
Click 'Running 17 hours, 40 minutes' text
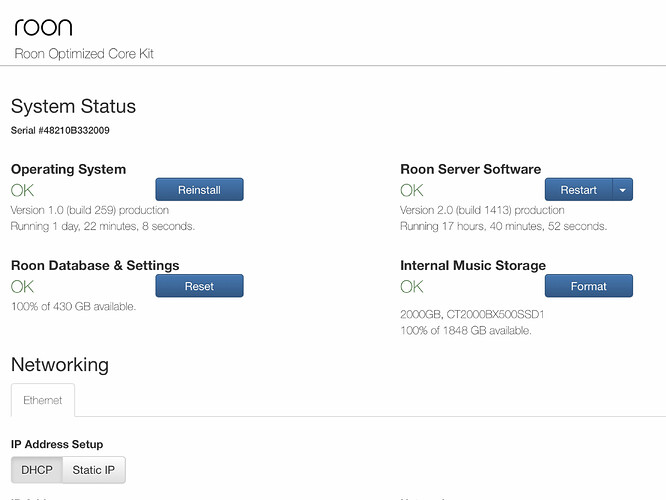(x=504, y=226)
